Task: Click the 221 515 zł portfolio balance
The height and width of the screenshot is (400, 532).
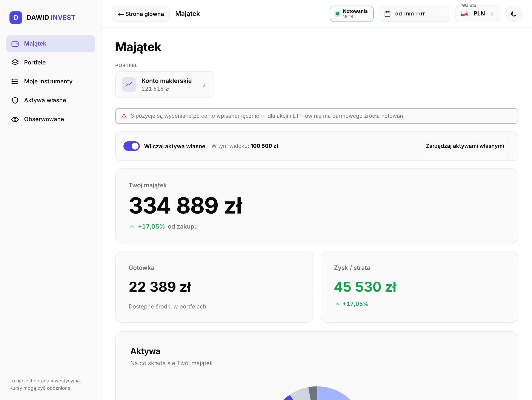Action: point(156,89)
